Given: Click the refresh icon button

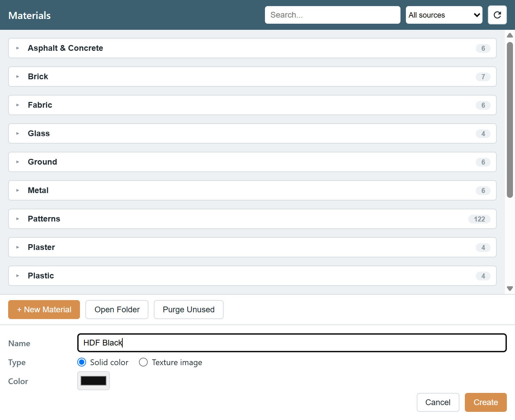Looking at the screenshot, I should point(497,15).
